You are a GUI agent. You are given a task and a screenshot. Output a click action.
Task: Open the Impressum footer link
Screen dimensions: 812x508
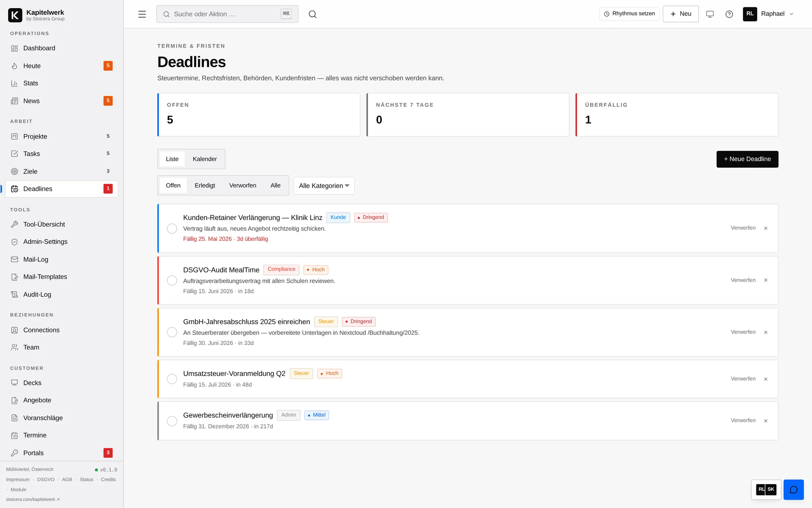pyautogui.click(x=18, y=479)
